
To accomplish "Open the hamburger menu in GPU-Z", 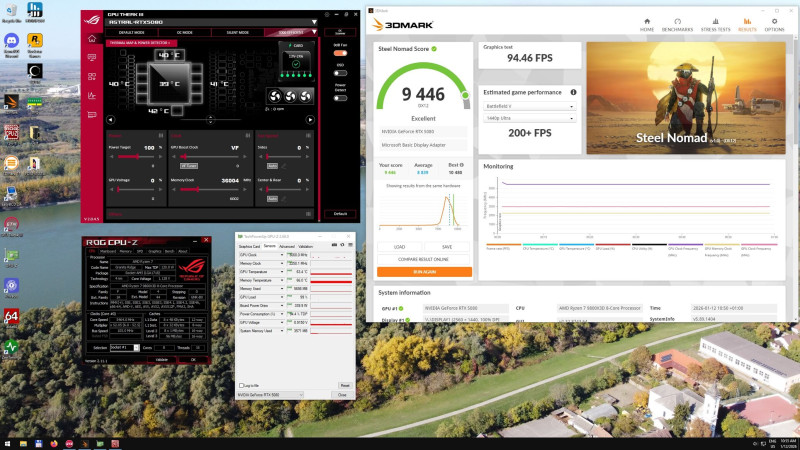I will (x=350, y=245).
